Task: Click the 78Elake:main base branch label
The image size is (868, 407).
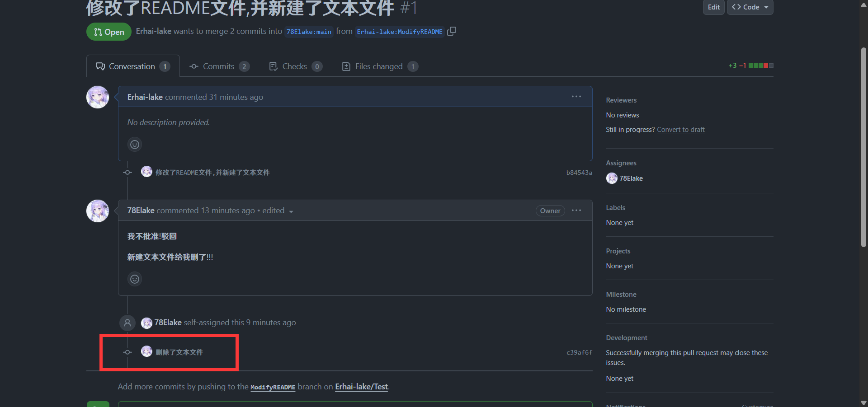Action: tap(309, 32)
